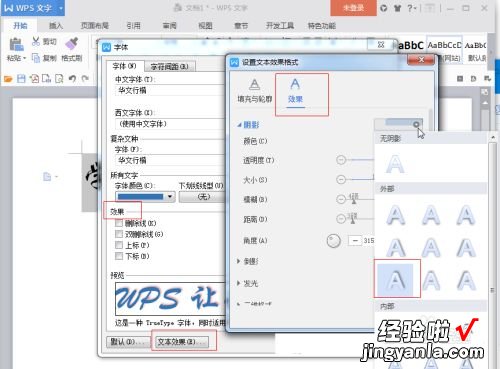Open the 特色功能 ribbon tab

[x=322, y=26]
